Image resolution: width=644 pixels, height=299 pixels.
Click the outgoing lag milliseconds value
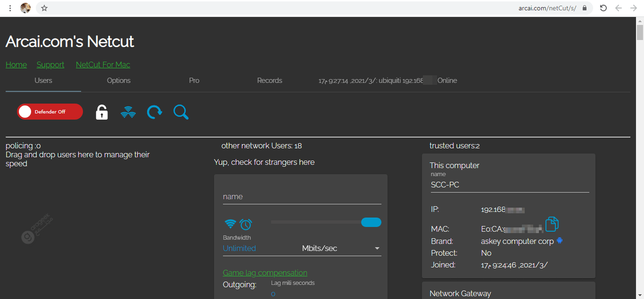(273, 294)
